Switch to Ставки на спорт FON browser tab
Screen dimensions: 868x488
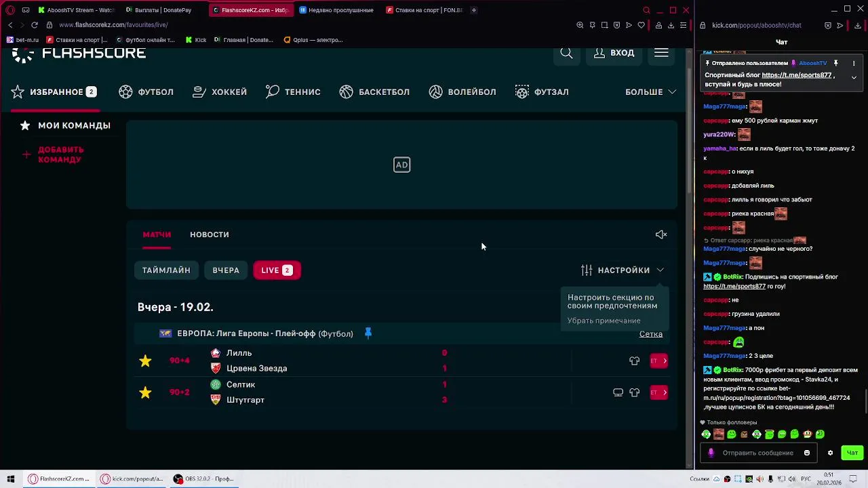(424, 10)
